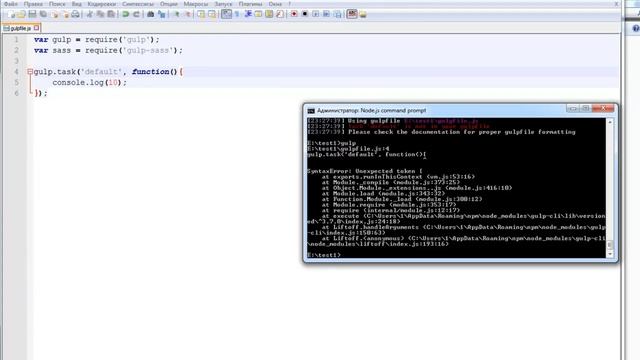Click the Zoom Out toolbar icon
The image size is (640, 360).
pos(188,14)
